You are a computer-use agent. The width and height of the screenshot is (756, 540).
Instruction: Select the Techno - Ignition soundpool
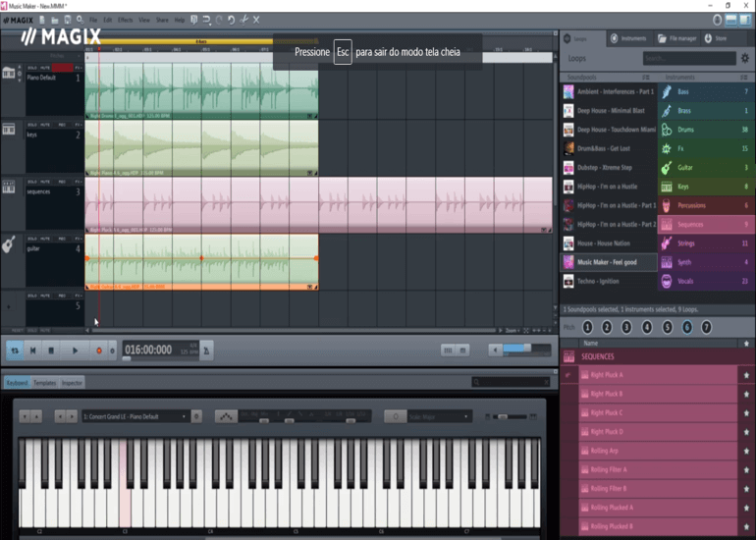[x=609, y=281]
